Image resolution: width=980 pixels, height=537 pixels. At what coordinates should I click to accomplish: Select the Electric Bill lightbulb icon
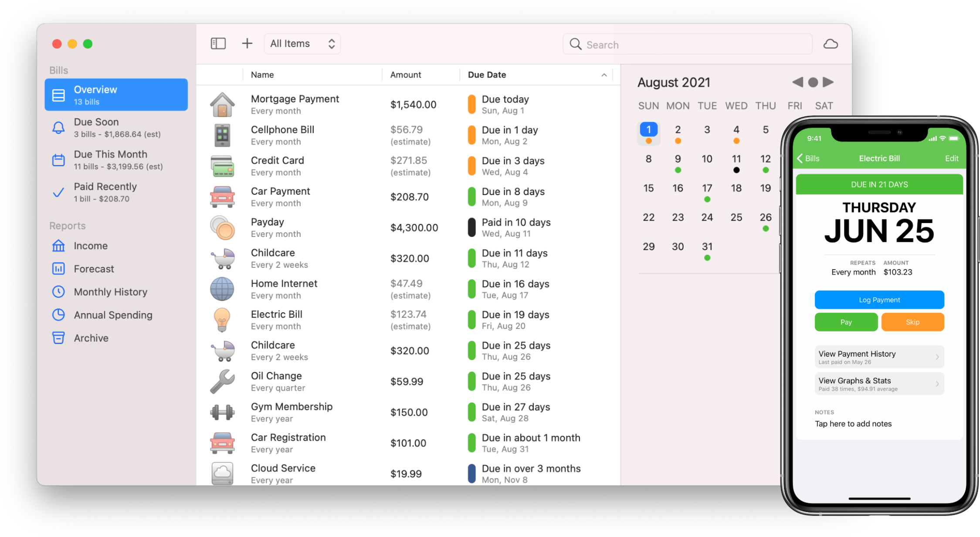[x=222, y=320]
